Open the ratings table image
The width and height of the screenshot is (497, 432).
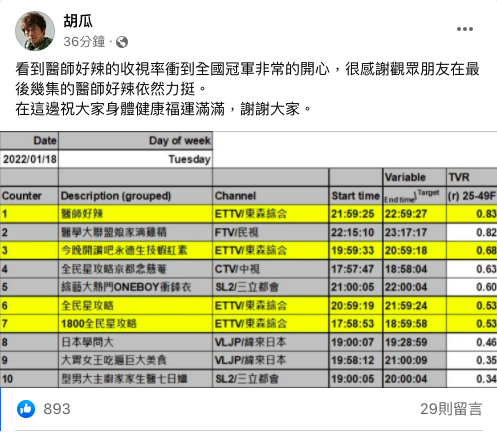point(248,260)
